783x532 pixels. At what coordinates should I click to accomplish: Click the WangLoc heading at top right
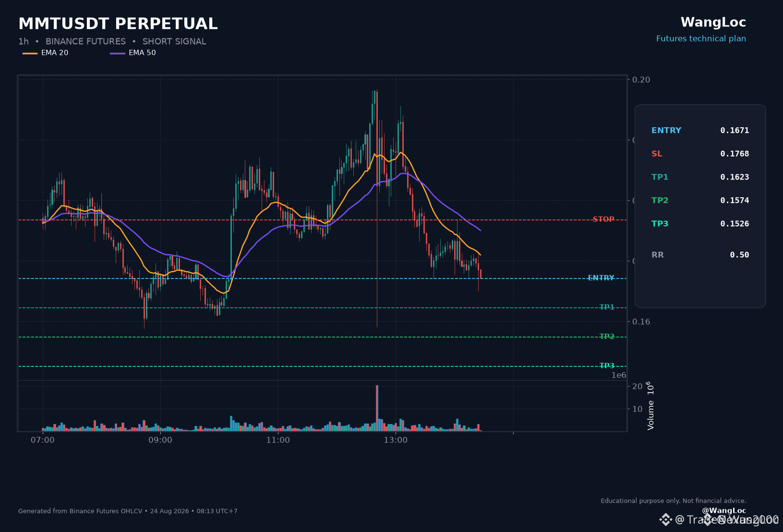pos(713,23)
